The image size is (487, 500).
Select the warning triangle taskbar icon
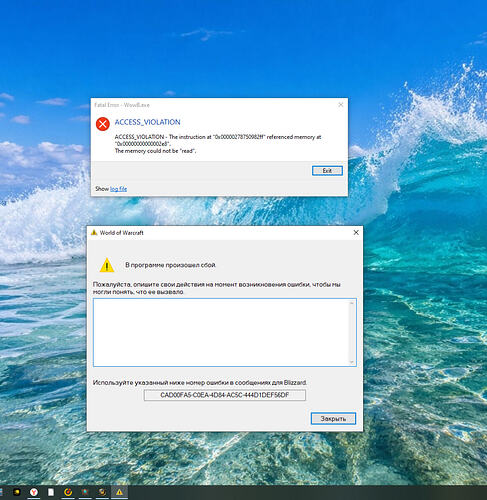pos(119,492)
